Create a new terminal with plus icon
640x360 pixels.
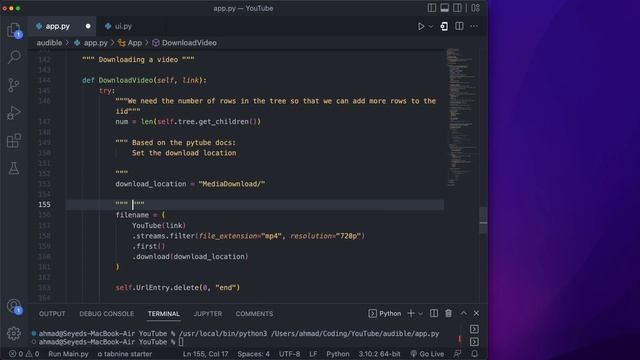click(x=411, y=313)
